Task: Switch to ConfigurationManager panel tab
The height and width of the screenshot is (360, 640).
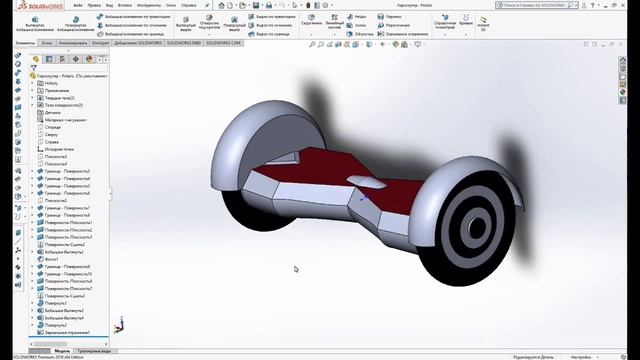Action: [62, 59]
